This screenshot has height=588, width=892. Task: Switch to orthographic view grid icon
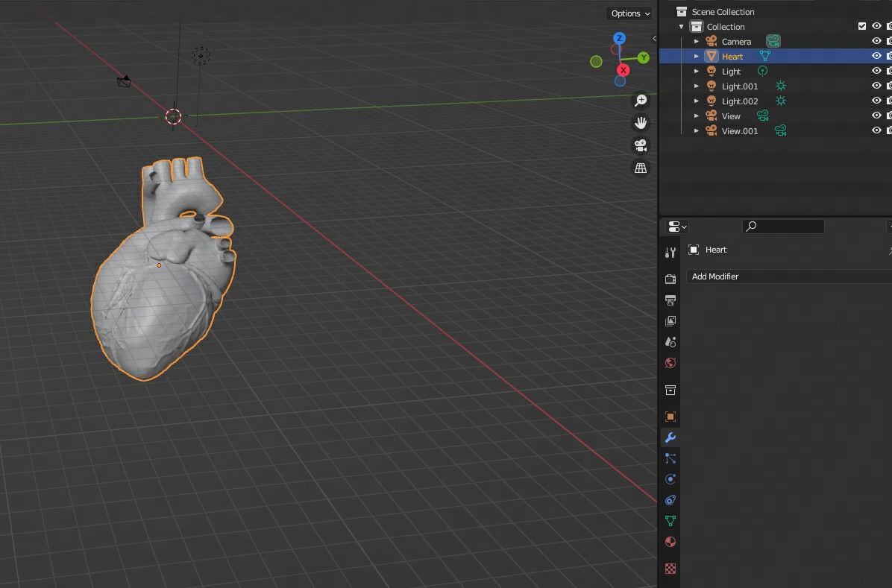(x=641, y=168)
